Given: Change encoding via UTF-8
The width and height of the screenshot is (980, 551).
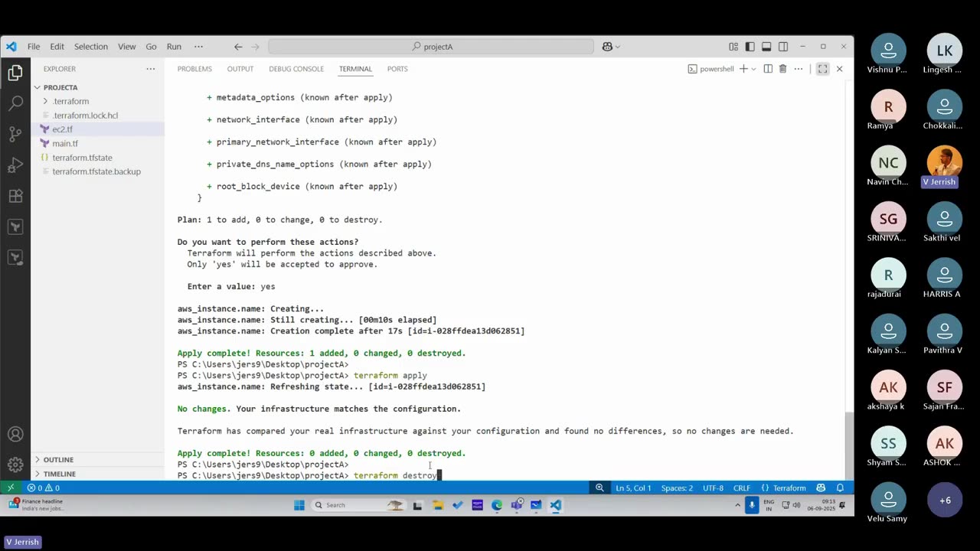Looking at the screenshot, I should coord(713,487).
